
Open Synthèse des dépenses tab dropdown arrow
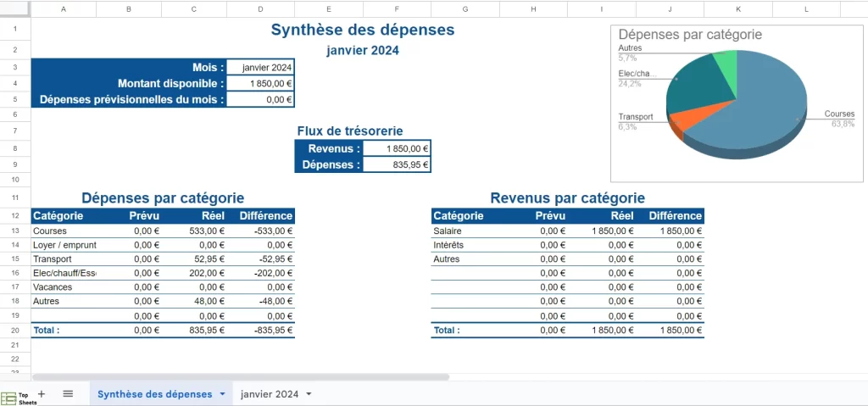point(223,394)
